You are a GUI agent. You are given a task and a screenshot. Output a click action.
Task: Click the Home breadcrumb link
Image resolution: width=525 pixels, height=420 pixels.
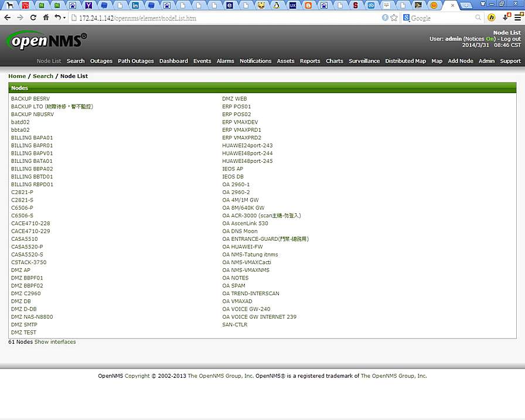coord(17,76)
